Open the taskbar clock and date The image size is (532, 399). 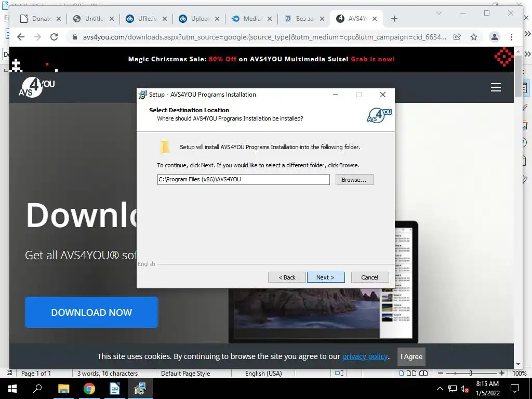click(487, 389)
